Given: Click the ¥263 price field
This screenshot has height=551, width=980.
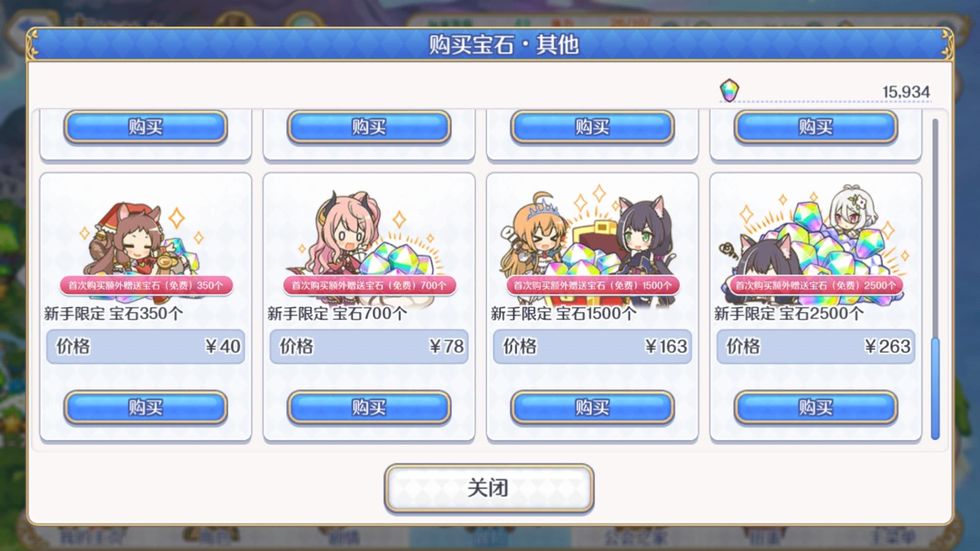Looking at the screenshot, I should [x=816, y=346].
